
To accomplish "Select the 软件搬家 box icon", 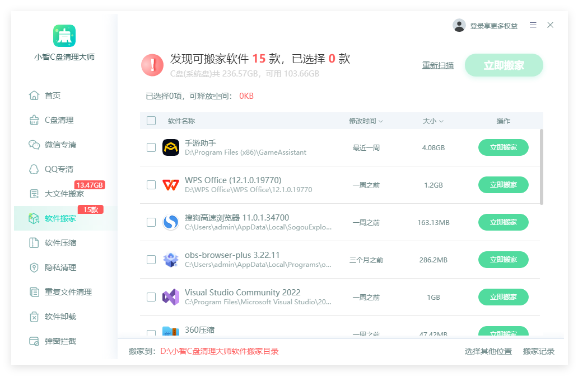I will tap(34, 218).
